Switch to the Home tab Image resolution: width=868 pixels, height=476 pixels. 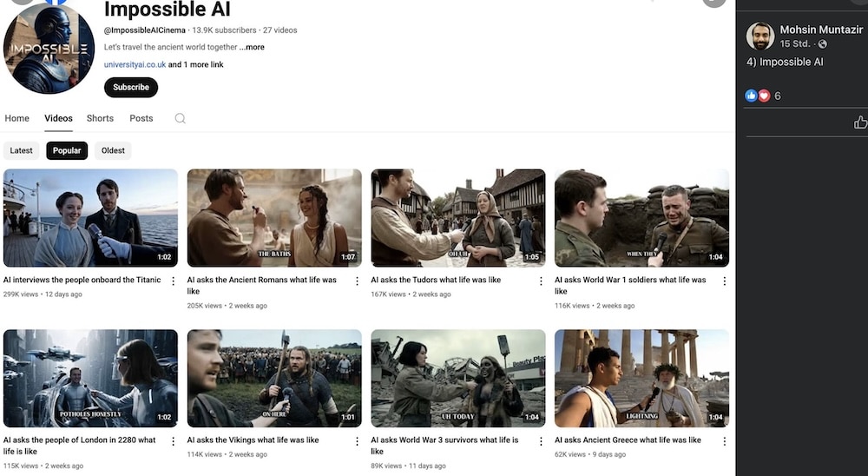pyautogui.click(x=16, y=118)
